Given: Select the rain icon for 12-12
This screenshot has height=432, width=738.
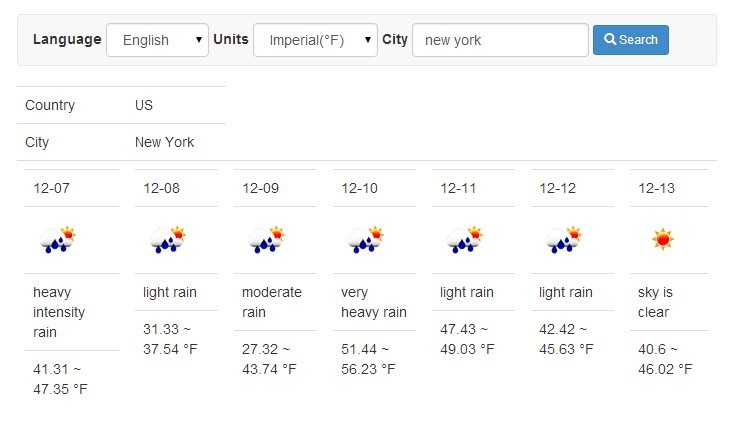Looking at the screenshot, I should [x=563, y=240].
